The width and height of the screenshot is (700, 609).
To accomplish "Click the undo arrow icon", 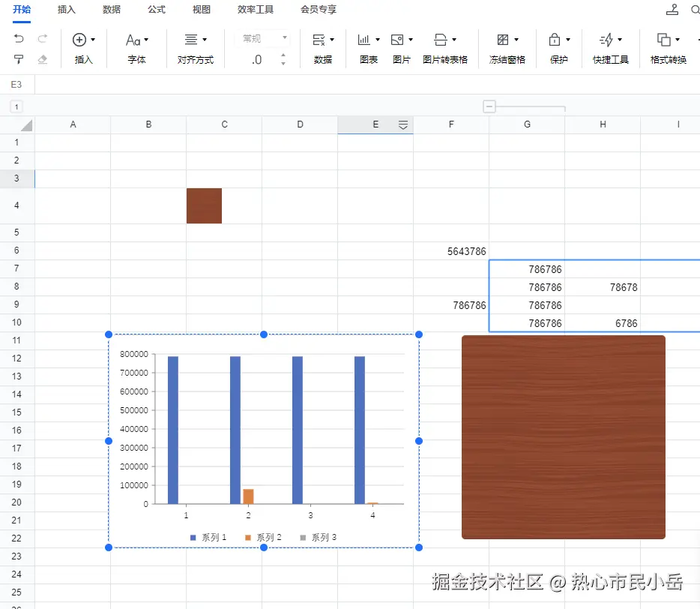I will [x=18, y=38].
